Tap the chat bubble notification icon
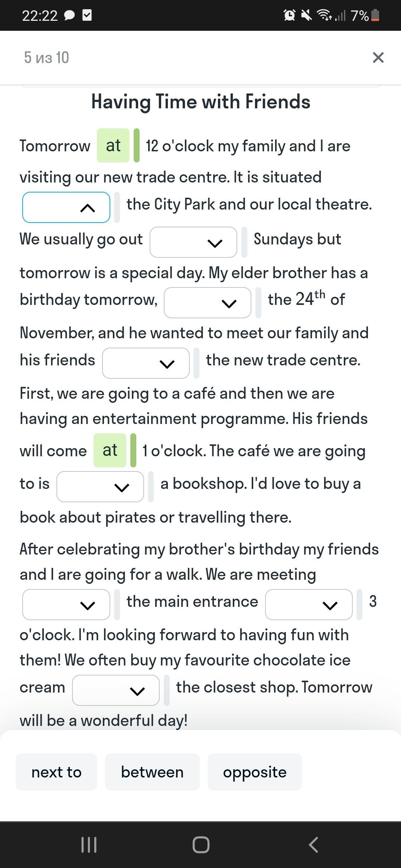Screen dimensions: 401x868 69,16
